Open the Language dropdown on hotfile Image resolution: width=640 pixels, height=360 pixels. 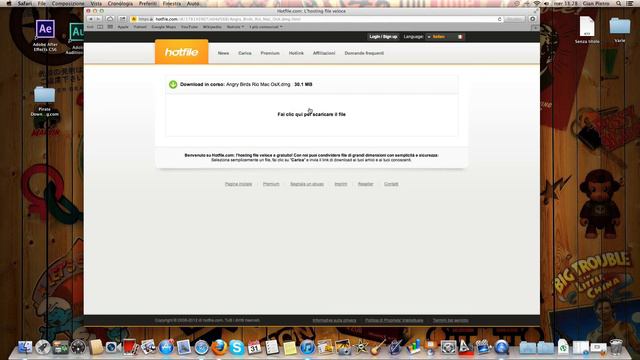click(444, 37)
